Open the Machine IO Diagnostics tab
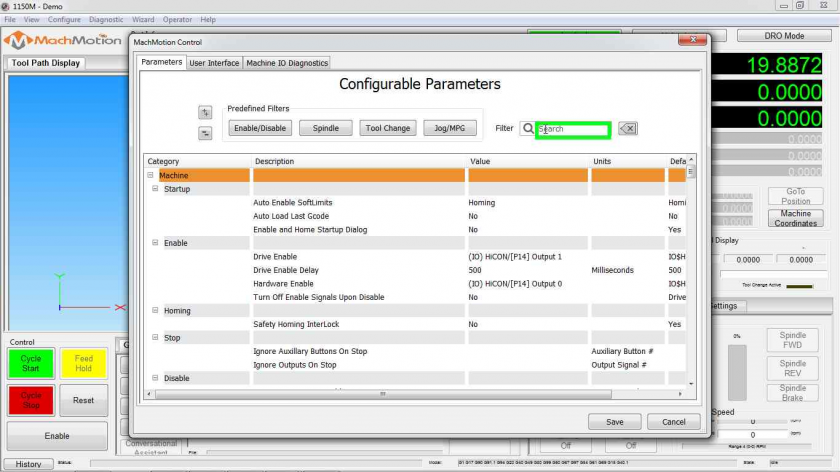 tap(287, 63)
